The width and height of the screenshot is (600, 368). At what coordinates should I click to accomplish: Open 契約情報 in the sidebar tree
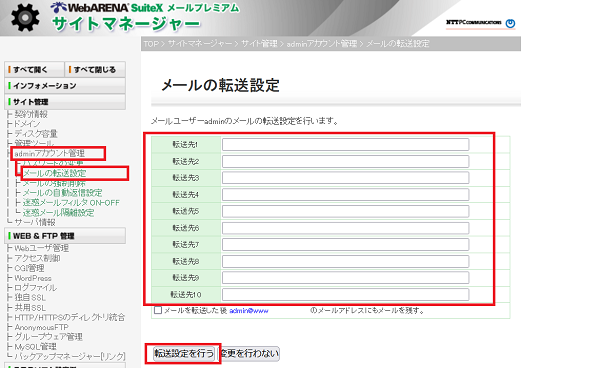click(31, 114)
